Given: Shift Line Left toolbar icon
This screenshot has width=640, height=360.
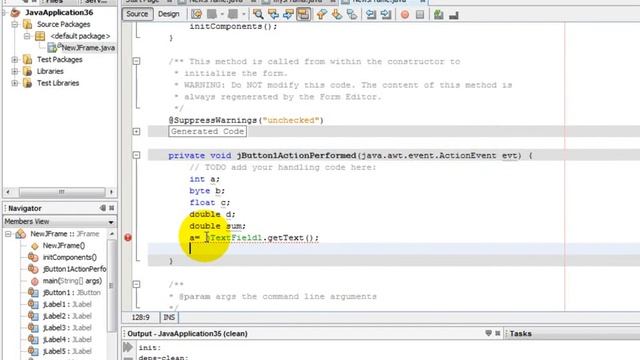Looking at the screenshot, I should 370,14.
